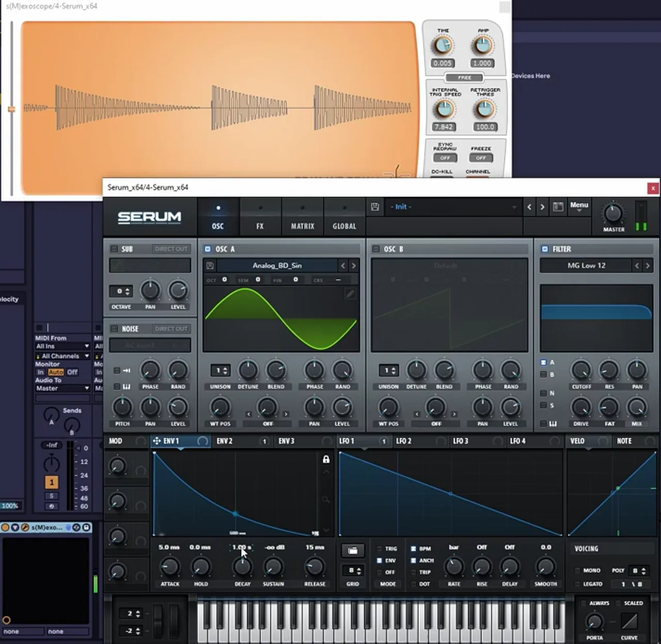Click the PORTA knob
This screenshot has width=661, height=644.
[x=594, y=621]
